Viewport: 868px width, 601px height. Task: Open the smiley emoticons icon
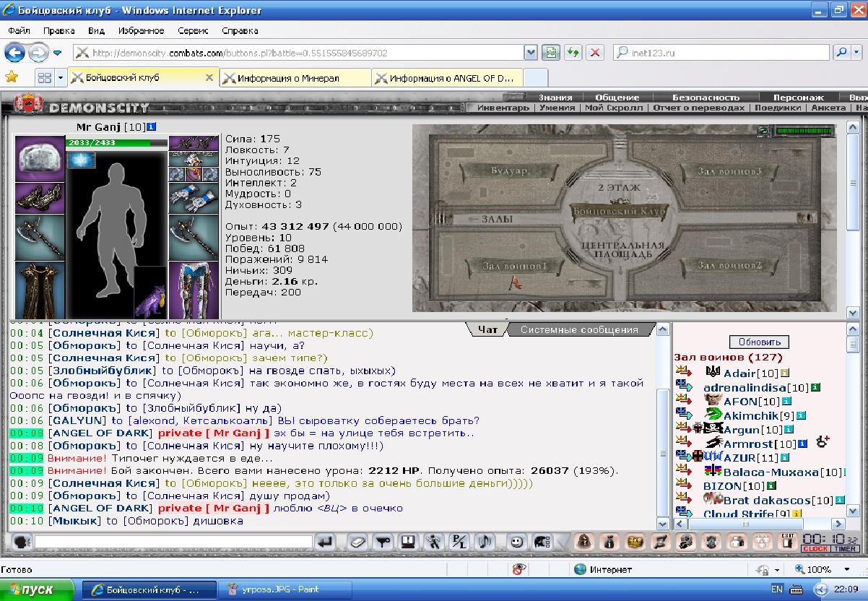click(x=516, y=542)
